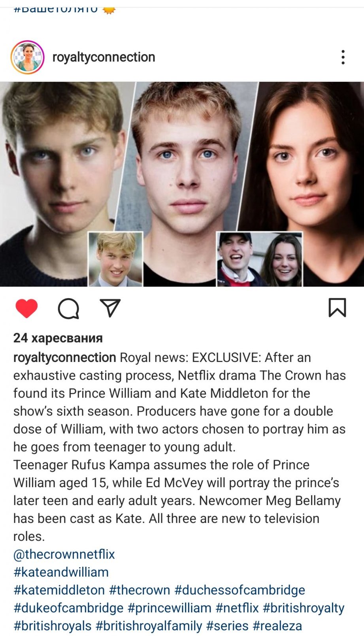This screenshot has width=364, height=636.
Task: Share the post with the paper plane icon
Action: coord(110,308)
